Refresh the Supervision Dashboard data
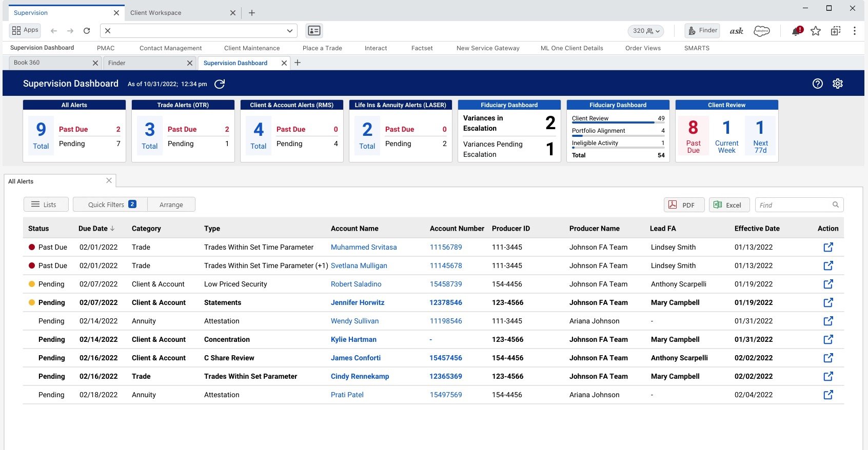The height and width of the screenshot is (450, 868). click(220, 84)
